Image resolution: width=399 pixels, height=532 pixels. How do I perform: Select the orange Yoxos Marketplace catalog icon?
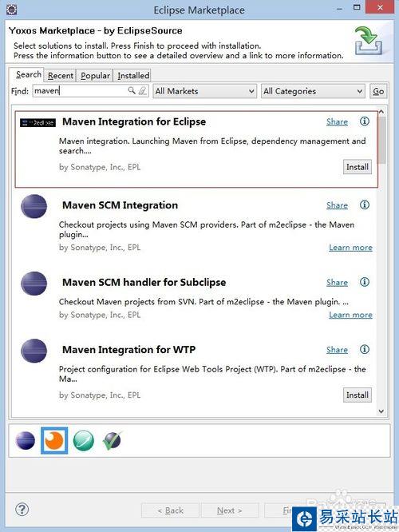click(54, 441)
